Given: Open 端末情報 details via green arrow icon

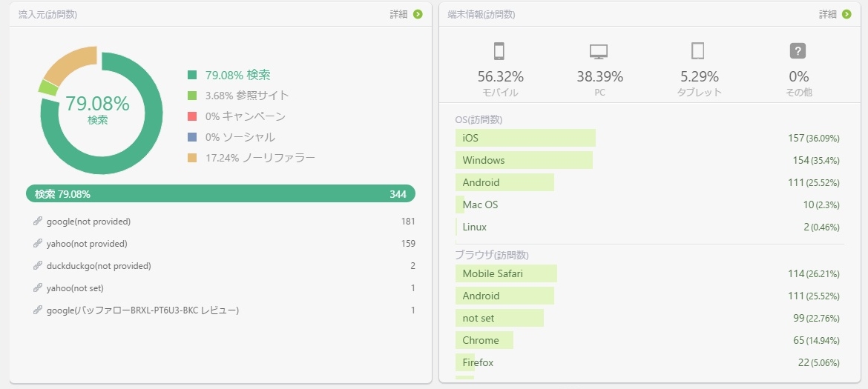Looking at the screenshot, I should point(846,14).
